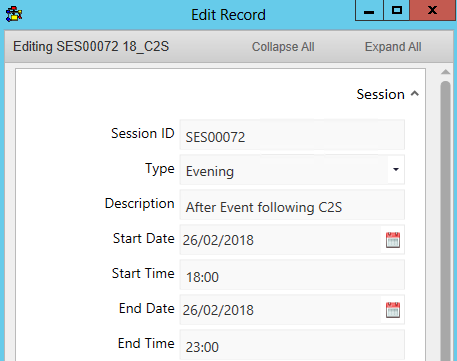Edit the Description text field
The width and height of the screenshot is (457, 361).
tap(292, 205)
